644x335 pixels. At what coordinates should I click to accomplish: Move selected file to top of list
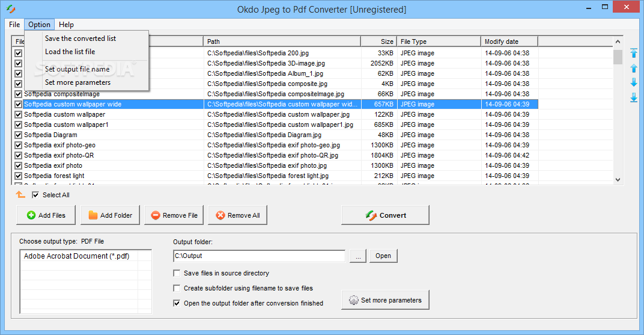[x=634, y=53]
